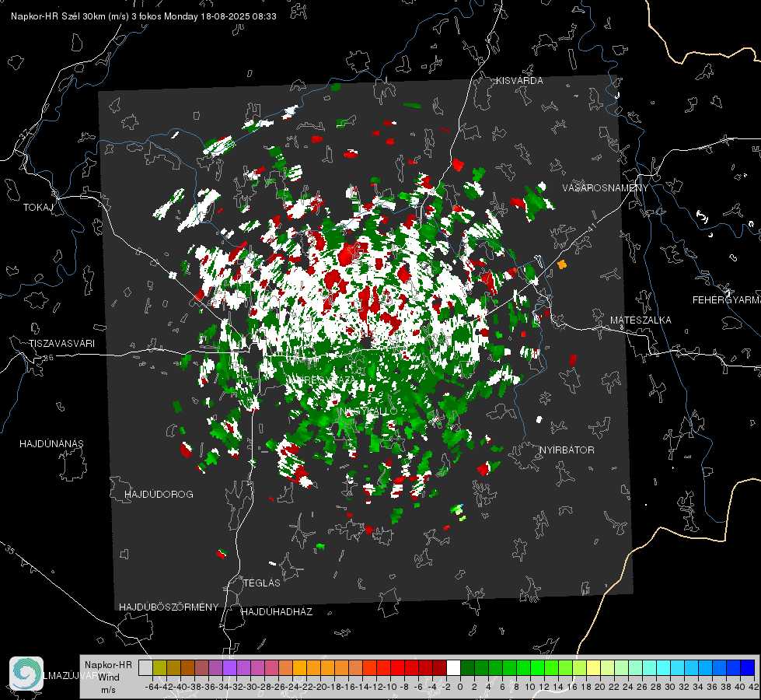This screenshot has width=761, height=700.
Task: Click the TOKAJ town label
Action: (38, 208)
